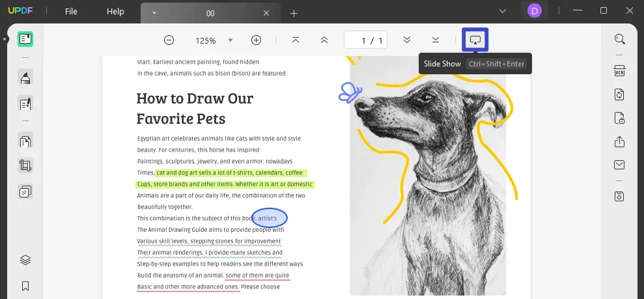Click the line Beautifully together.

point(165,207)
